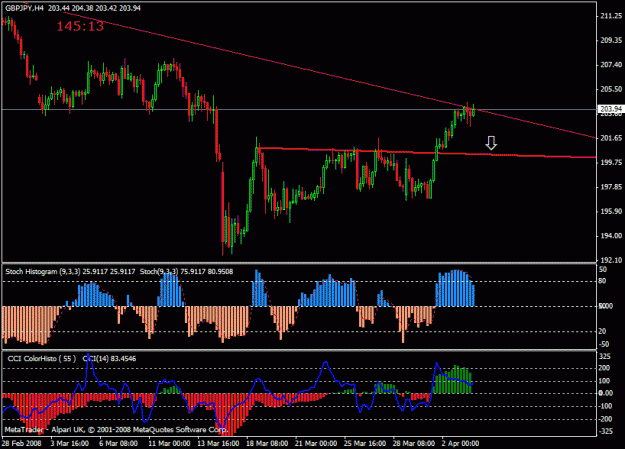Image resolution: width=625 pixels, height=449 pixels.
Task: Click the 3 Mar 16:00 time label
Action: [69, 443]
